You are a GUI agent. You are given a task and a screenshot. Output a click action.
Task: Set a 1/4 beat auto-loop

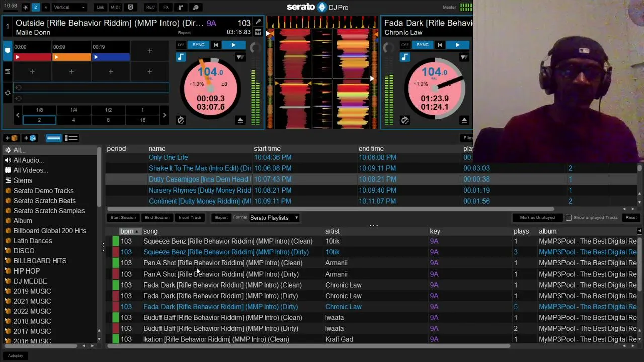73,110
